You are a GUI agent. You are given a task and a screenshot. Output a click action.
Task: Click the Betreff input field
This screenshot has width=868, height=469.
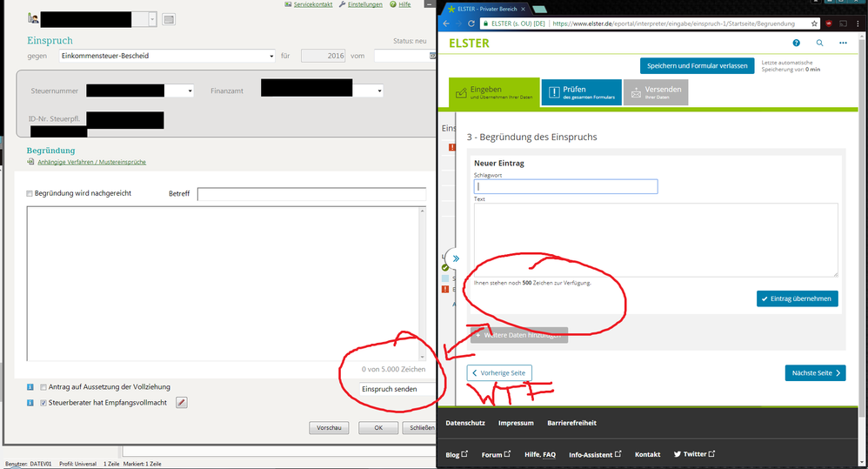tap(311, 194)
